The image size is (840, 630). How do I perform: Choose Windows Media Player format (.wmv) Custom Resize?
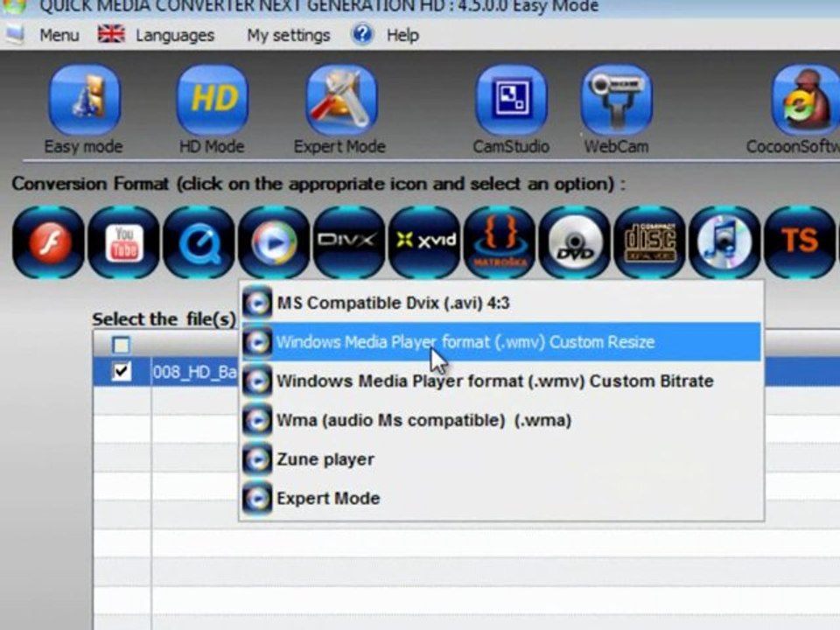click(x=500, y=342)
